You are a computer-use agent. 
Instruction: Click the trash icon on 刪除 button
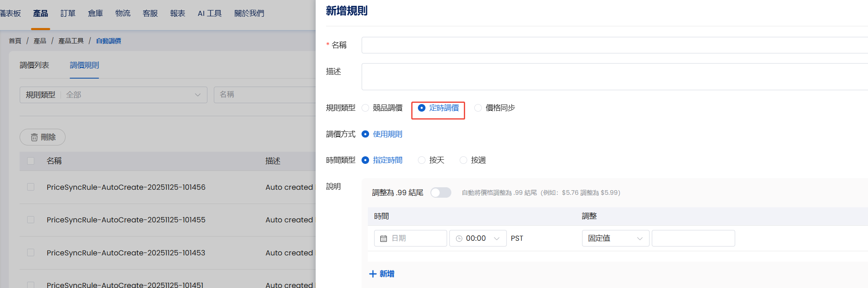pos(34,137)
